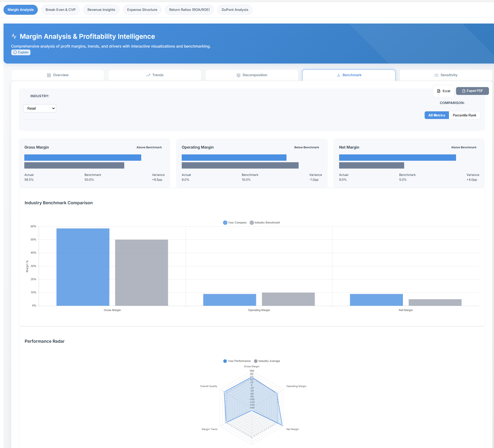Open the Break-Even & CVP tab
This screenshot has width=494, height=448.
coord(60,10)
